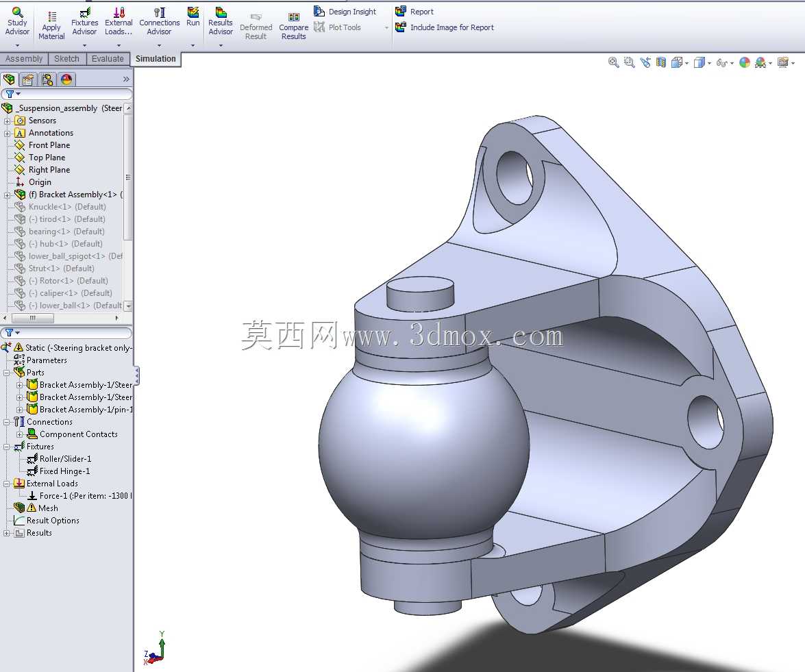
Task: Click Include Image for Report
Action: click(445, 27)
